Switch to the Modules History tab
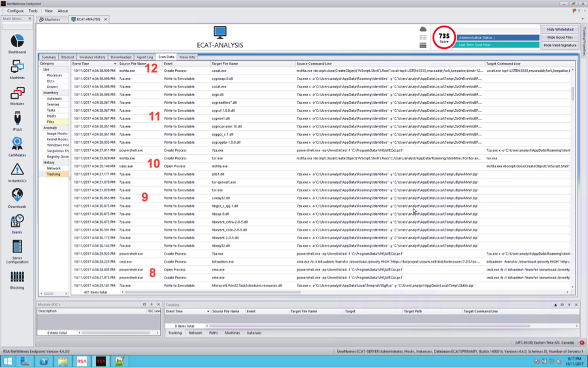Screen dimensions: 588x368 [92, 57]
